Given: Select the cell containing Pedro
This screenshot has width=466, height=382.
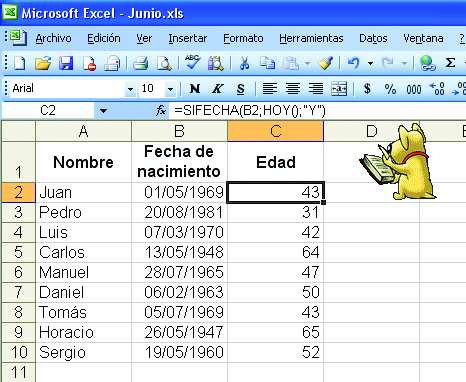Looking at the screenshot, I should click(x=83, y=213).
